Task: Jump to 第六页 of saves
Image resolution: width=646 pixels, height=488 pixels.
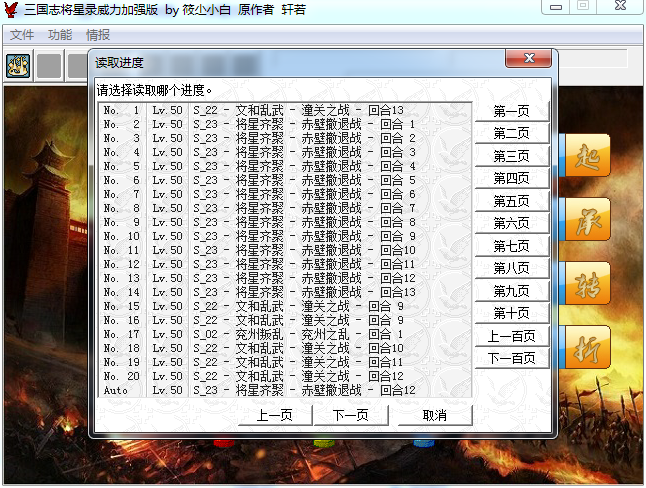Action: tap(512, 223)
